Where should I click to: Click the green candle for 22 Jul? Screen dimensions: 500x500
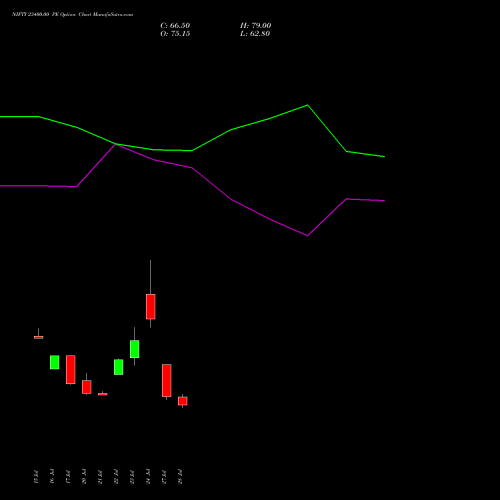click(119, 367)
